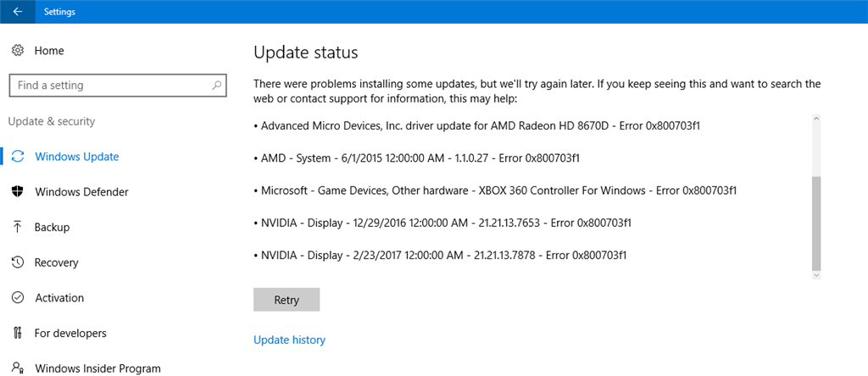Click the scroll down arrow of the error list
868x376 pixels.
click(816, 274)
